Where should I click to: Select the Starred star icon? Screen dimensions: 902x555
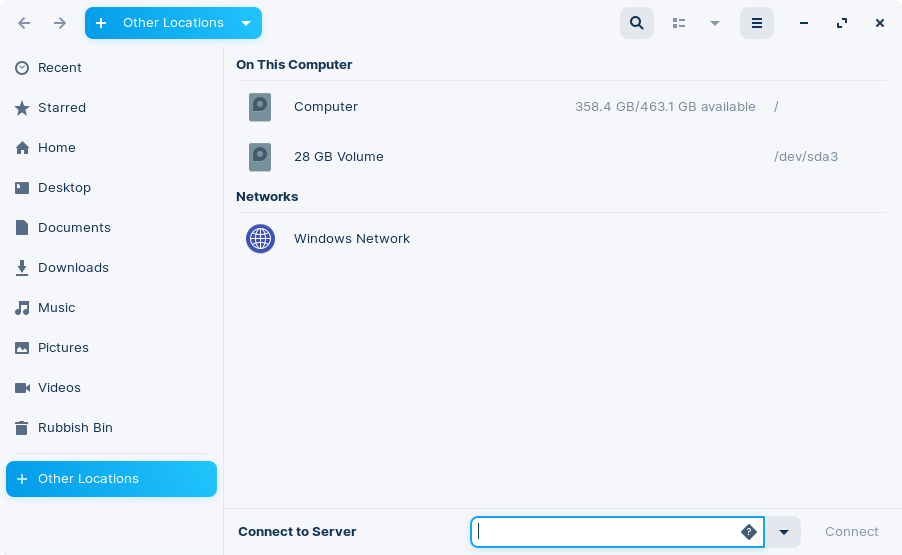22,108
